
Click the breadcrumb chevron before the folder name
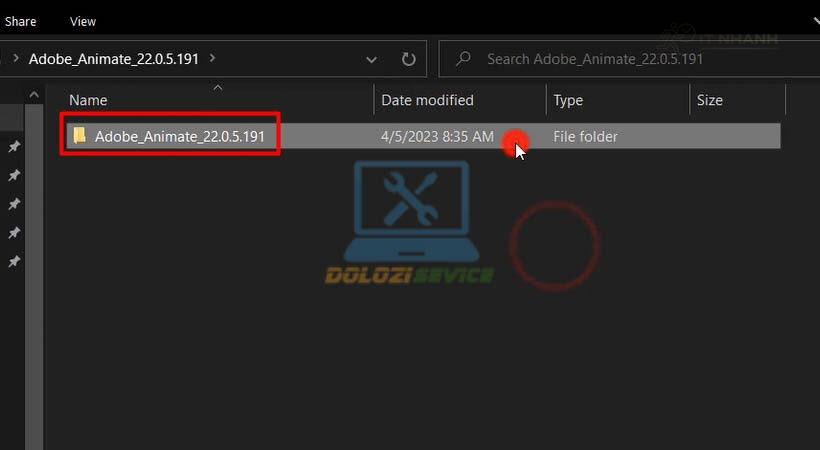coord(16,58)
